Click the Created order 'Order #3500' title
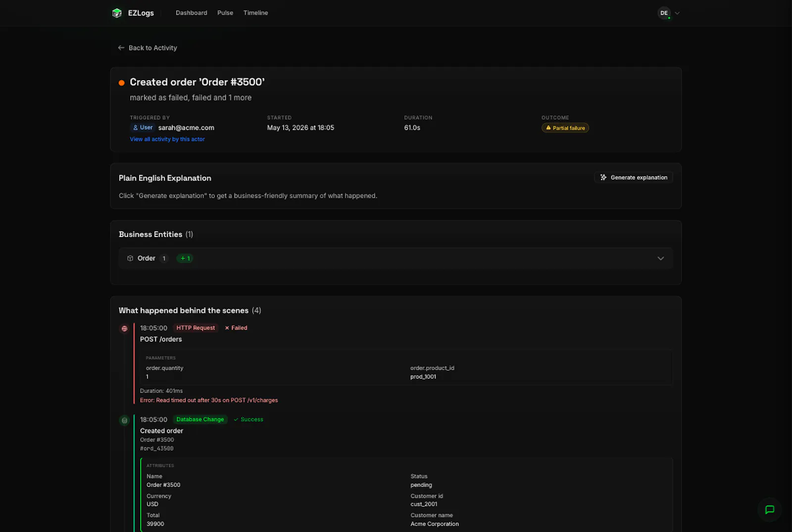This screenshot has height=532, width=792. 197,82
